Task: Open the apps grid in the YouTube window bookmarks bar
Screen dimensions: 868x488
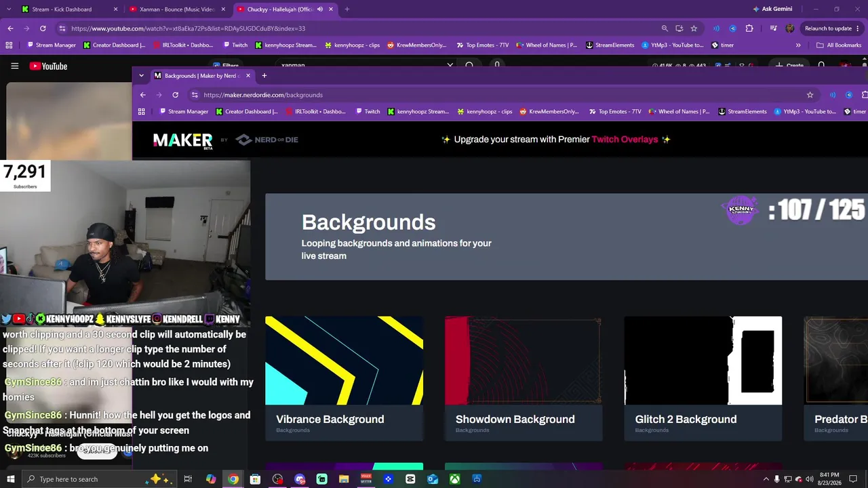Action: [9, 45]
